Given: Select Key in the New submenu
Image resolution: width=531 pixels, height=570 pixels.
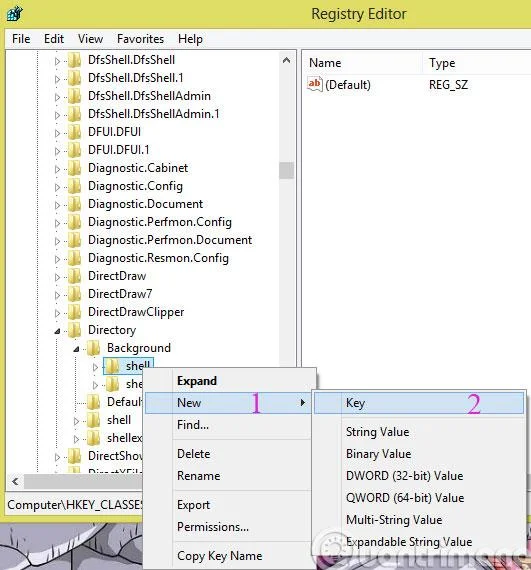Looking at the screenshot, I should (419, 403).
